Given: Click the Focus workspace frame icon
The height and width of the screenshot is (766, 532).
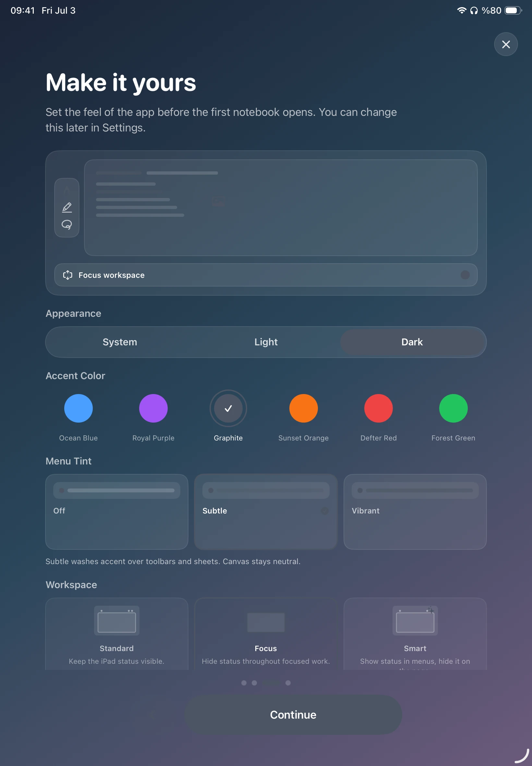Looking at the screenshot, I should pos(68,275).
